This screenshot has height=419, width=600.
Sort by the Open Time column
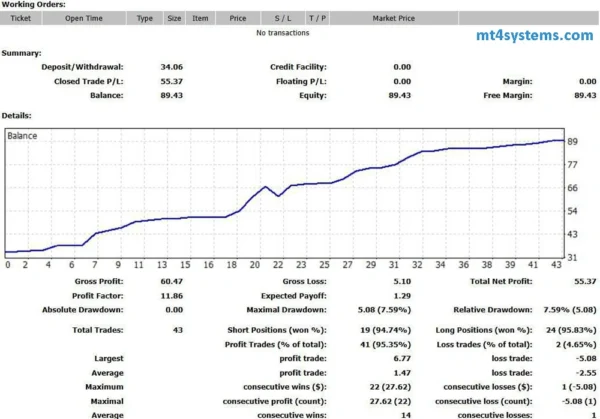point(85,18)
